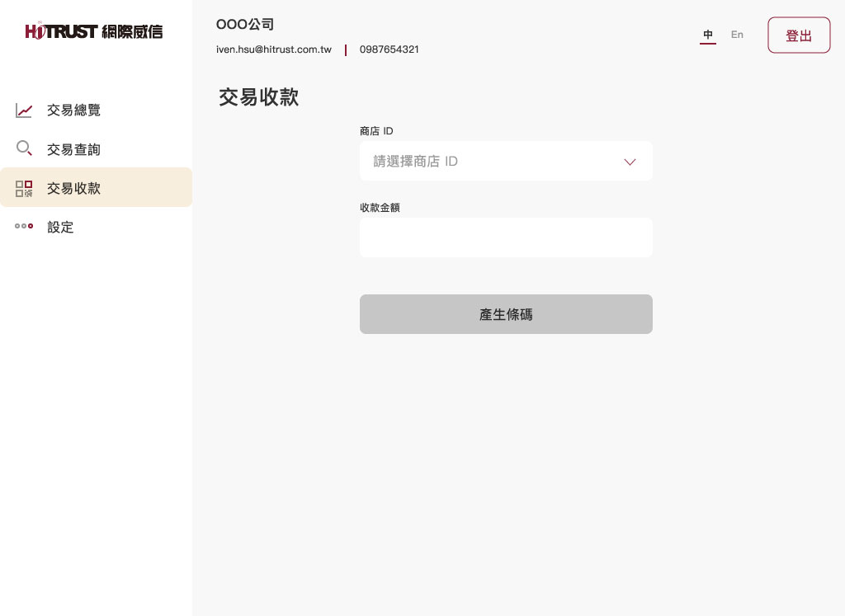Click the QR code icon for 交易收款
This screenshot has width=845, height=616.
[x=24, y=188]
